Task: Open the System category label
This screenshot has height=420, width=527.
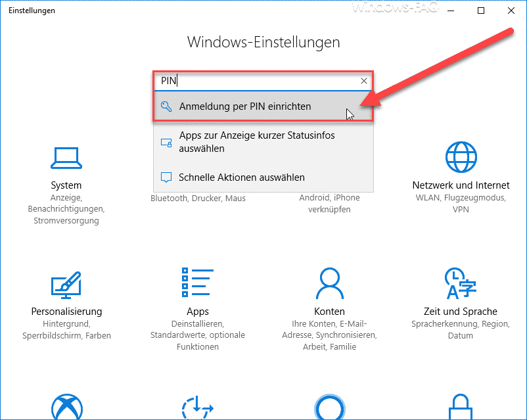Action: [x=66, y=185]
